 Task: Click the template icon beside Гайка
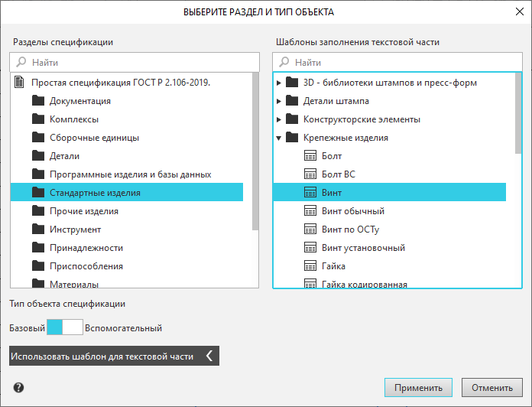click(x=310, y=266)
